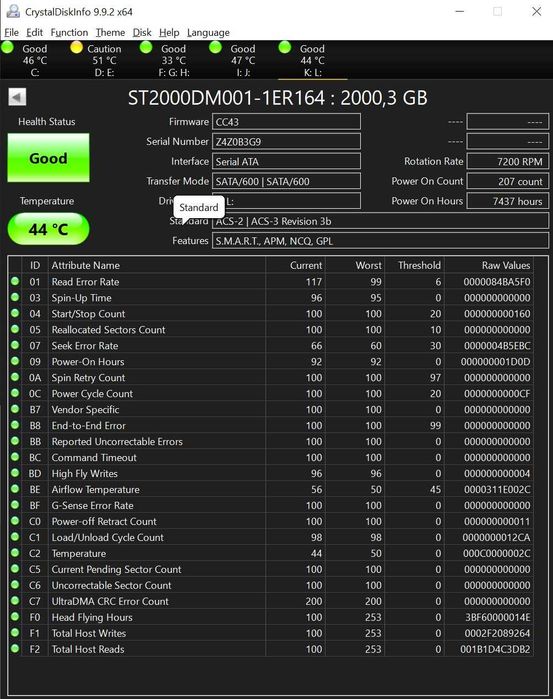Select the C2 Temperature attribute name
553x699 pixels.
tap(78, 553)
